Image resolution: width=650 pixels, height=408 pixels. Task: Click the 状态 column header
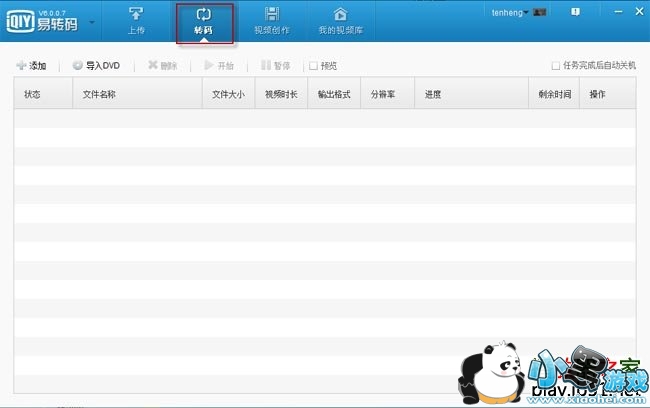click(x=43, y=94)
